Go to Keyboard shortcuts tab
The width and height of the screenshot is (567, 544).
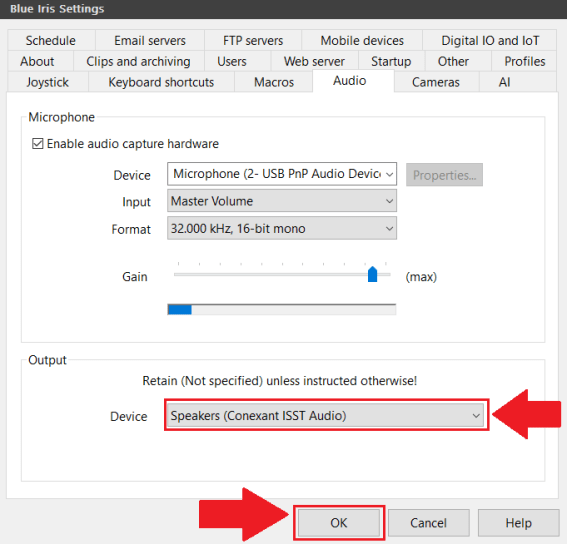point(161,82)
